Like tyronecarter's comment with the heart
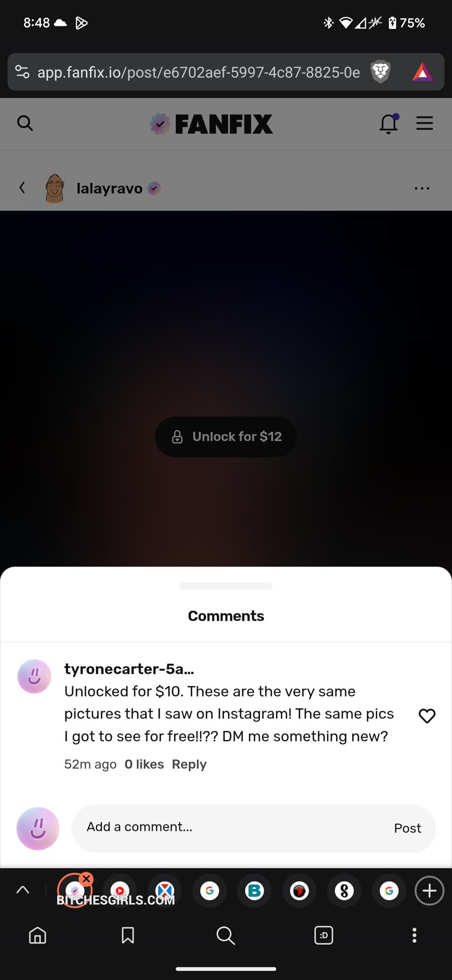 427,715
